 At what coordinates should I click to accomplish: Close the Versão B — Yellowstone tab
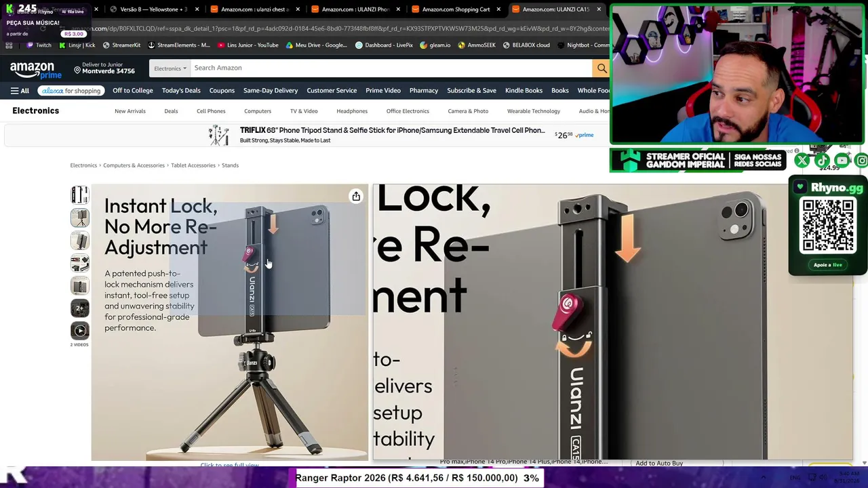coord(197,9)
